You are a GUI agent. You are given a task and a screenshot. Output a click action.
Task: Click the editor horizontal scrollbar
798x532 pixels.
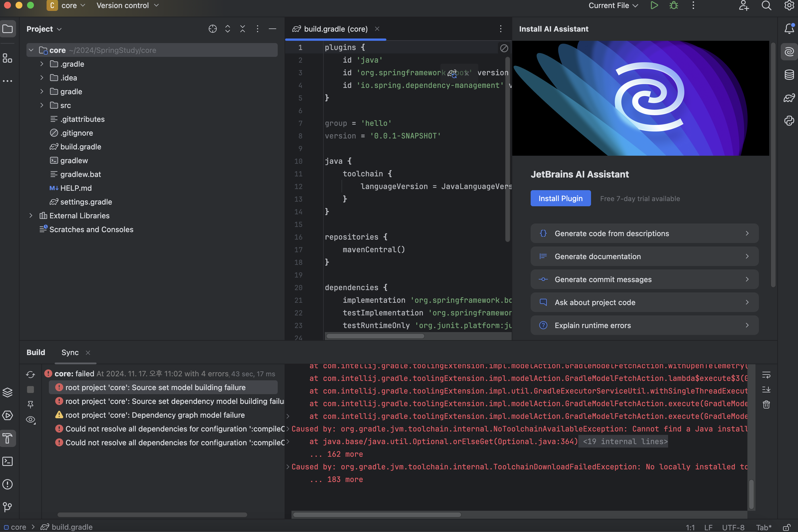pos(375,336)
